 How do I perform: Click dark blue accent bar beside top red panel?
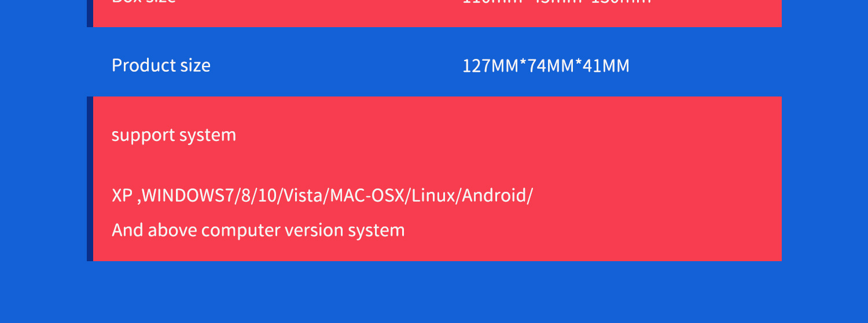(90, 13)
